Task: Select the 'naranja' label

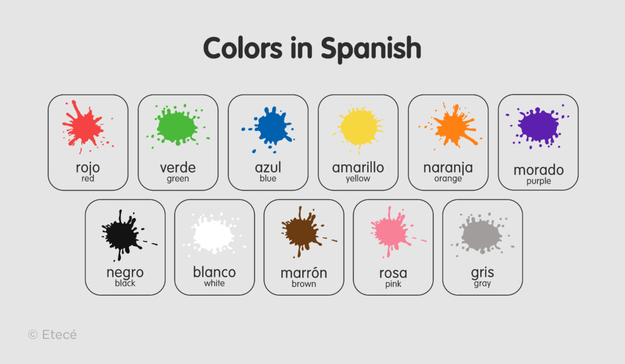Action: pyautogui.click(x=448, y=167)
